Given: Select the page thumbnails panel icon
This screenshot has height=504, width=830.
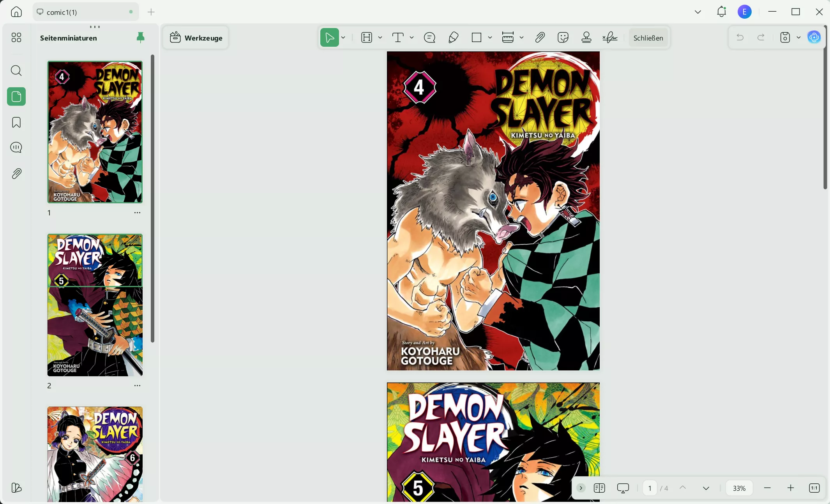Looking at the screenshot, I should coord(16,96).
